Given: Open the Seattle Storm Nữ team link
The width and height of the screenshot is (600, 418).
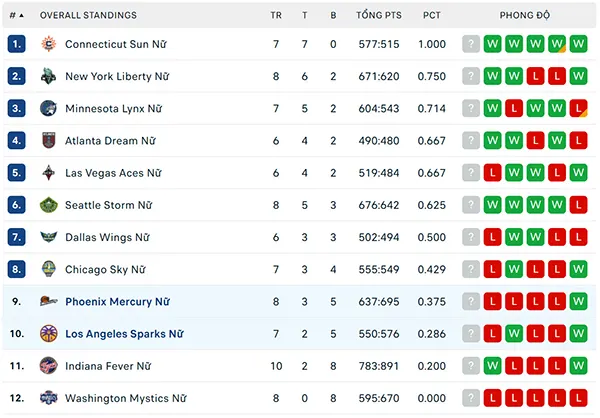Looking at the screenshot, I should click(109, 205).
